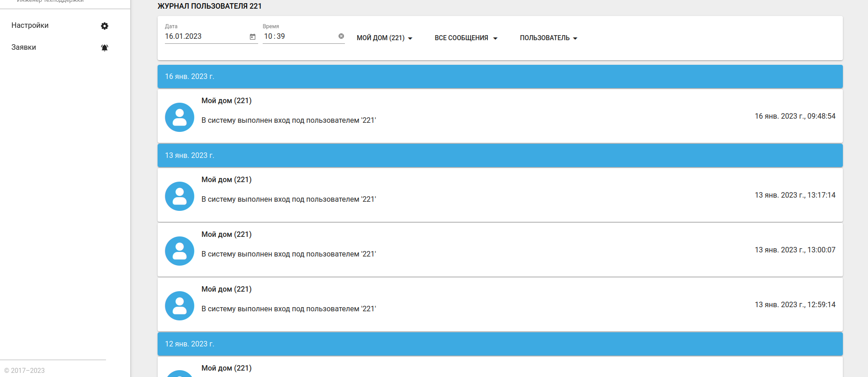Click the user avatar of 13:17:14 entry

(x=180, y=196)
